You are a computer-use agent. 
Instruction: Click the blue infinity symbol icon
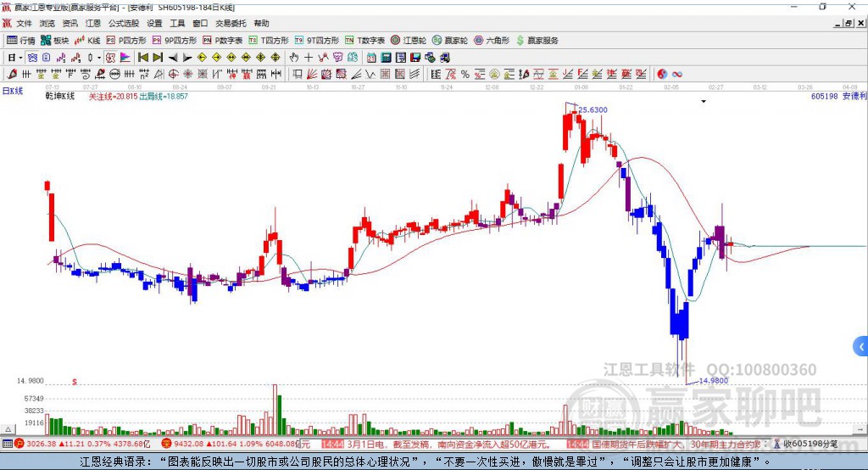[676, 74]
